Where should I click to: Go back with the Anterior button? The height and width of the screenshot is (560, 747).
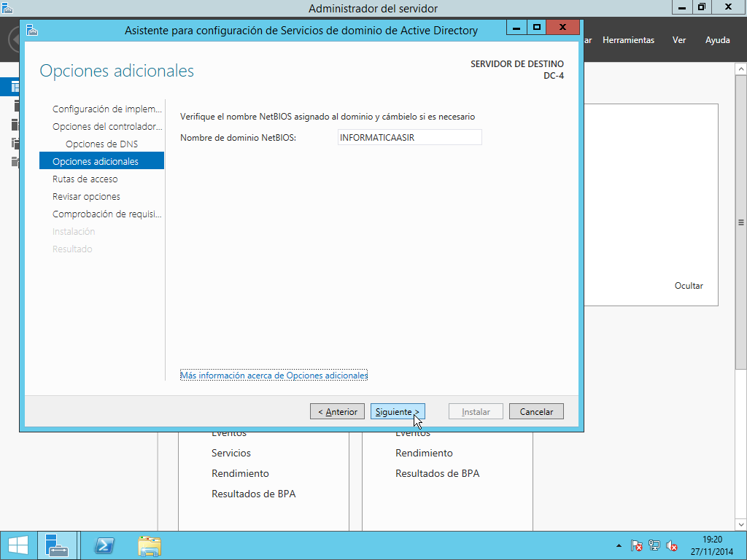click(337, 411)
